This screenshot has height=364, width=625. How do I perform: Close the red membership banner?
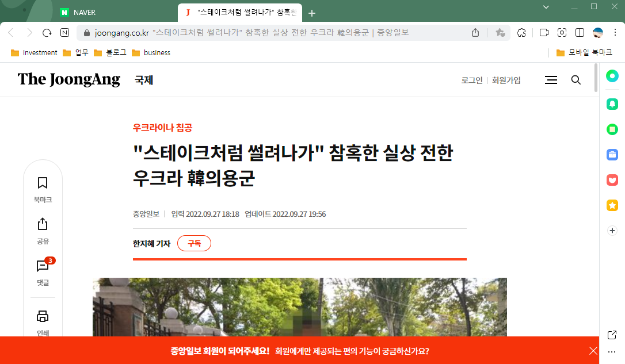tap(593, 351)
